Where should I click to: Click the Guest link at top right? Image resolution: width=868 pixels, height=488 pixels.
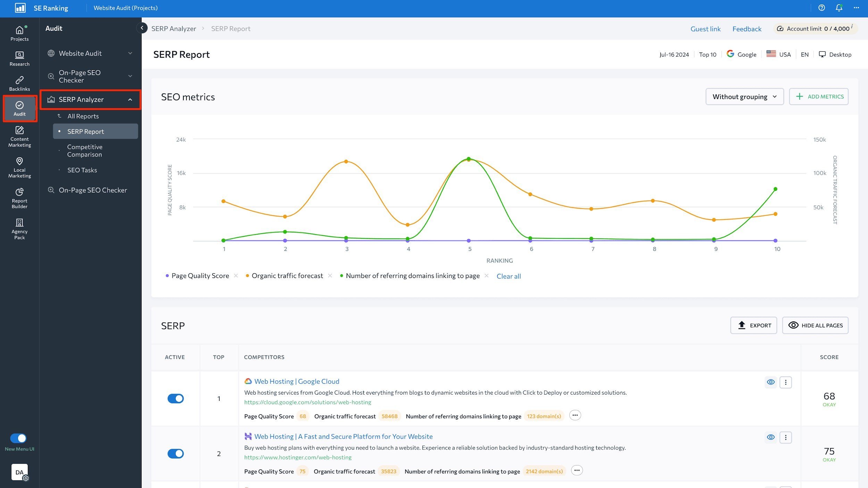pos(706,28)
